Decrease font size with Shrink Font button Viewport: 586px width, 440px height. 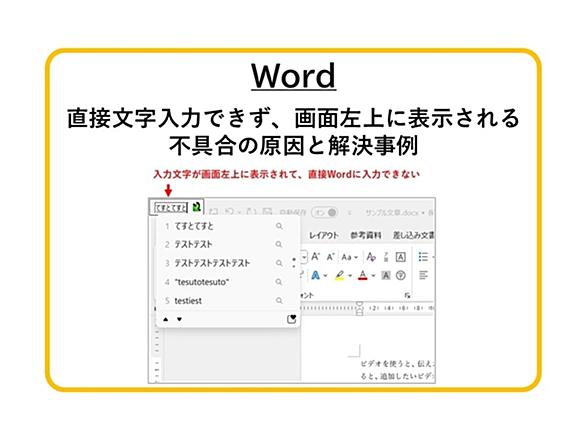pyautogui.click(x=330, y=257)
